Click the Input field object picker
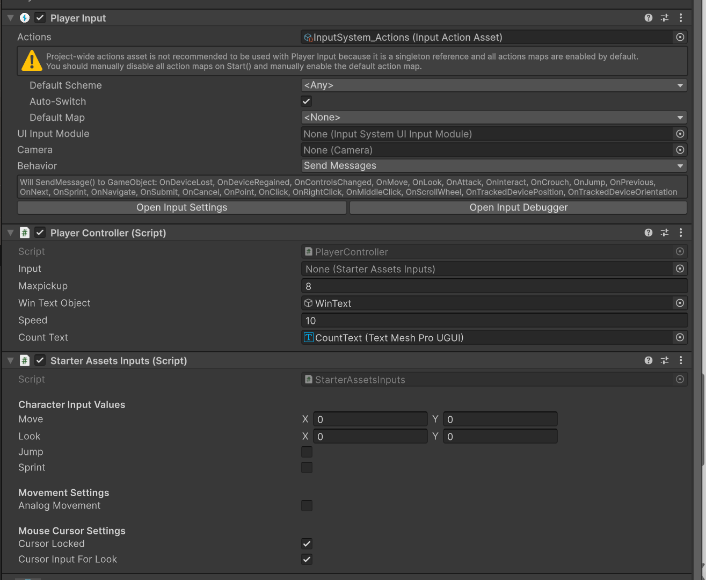 coord(680,269)
